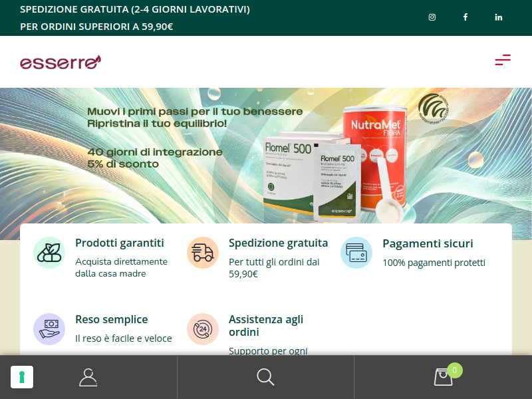Open the hamburger navigation menu

[x=503, y=60]
